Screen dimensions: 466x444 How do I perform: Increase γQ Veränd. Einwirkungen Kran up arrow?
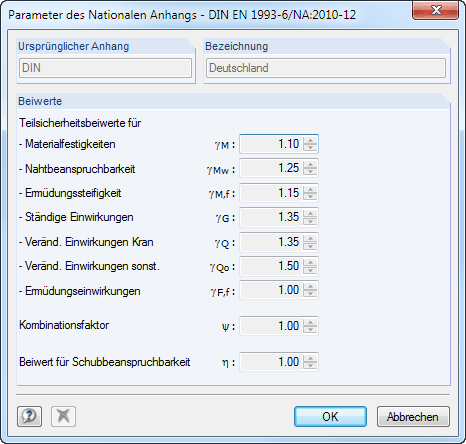(310, 238)
